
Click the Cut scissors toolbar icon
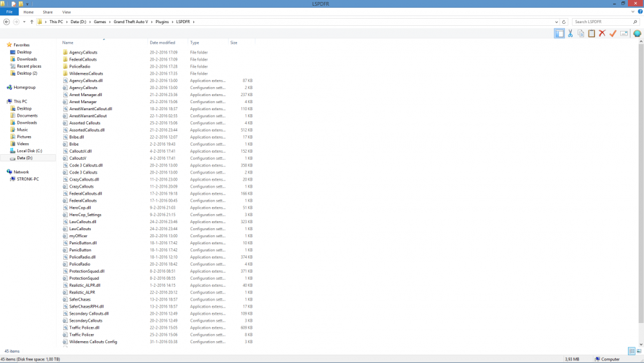point(570,34)
